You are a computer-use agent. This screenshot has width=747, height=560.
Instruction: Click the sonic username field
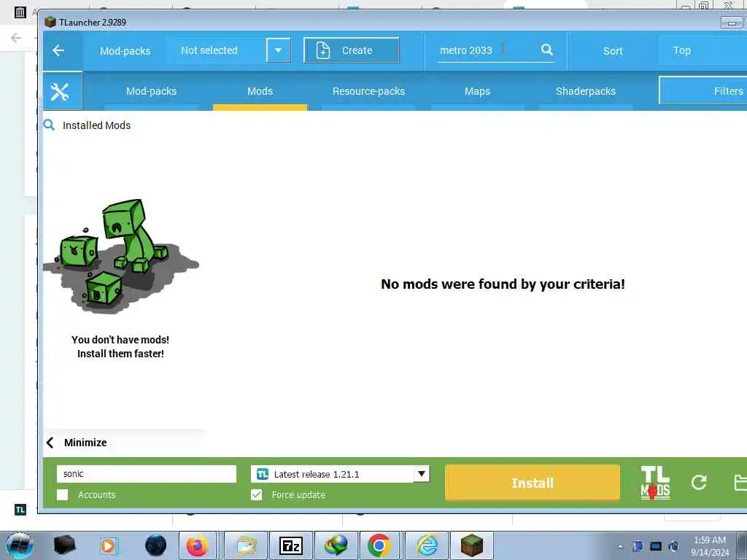(x=146, y=474)
